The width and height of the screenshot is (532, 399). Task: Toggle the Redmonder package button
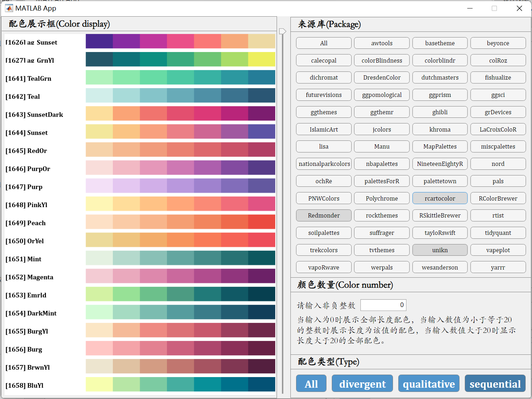324,215
